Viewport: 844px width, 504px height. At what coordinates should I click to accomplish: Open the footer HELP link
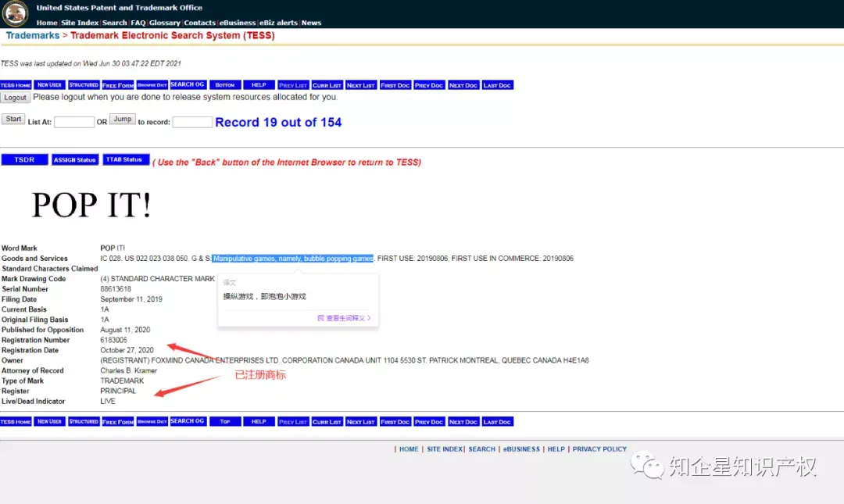(556, 449)
